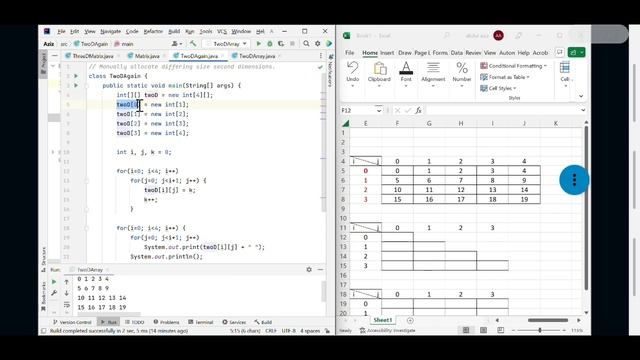
Task: Click the Excel formula bar input
Action: [502, 111]
